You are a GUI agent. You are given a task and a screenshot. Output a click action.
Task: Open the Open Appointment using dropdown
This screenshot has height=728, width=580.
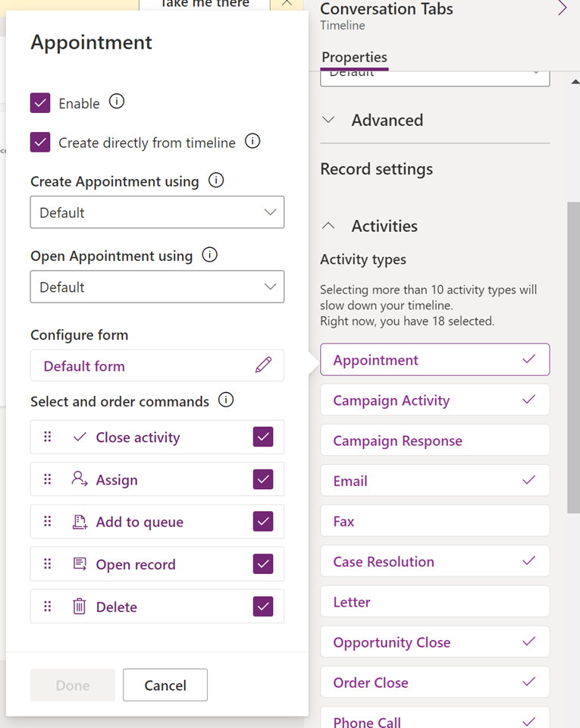[x=157, y=287]
